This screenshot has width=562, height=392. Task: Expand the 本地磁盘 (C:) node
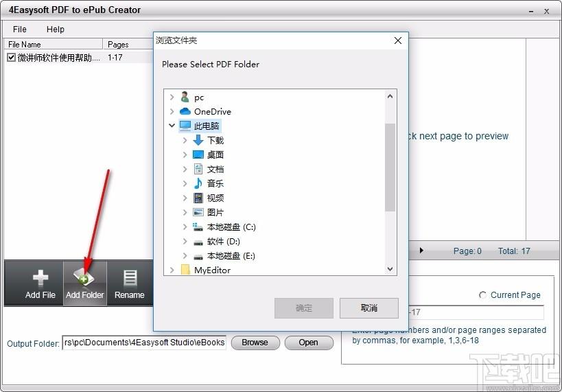click(185, 227)
